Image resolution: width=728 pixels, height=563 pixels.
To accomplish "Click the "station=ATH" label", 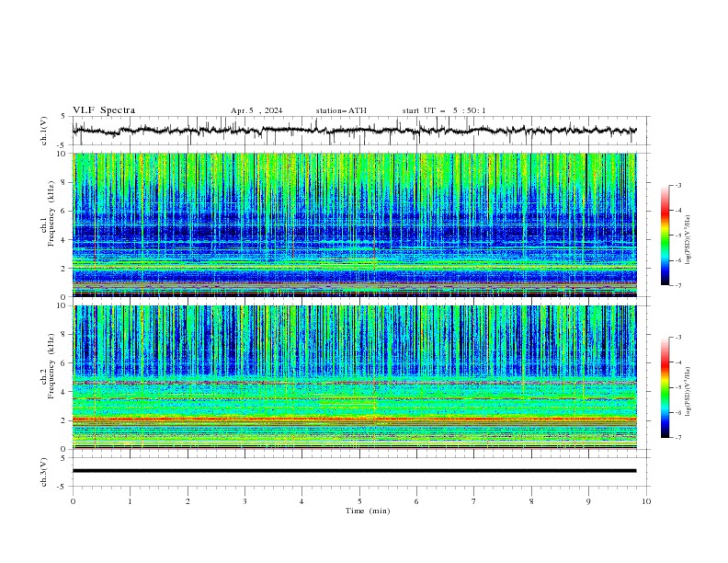I will [x=341, y=110].
